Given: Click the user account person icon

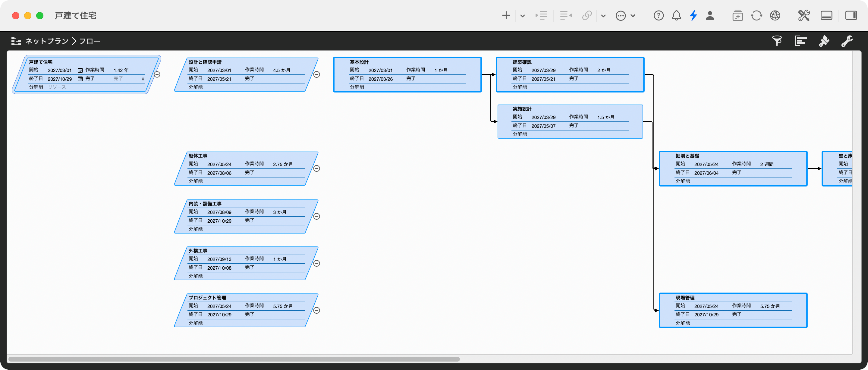Looking at the screenshot, I should point(710,15).
